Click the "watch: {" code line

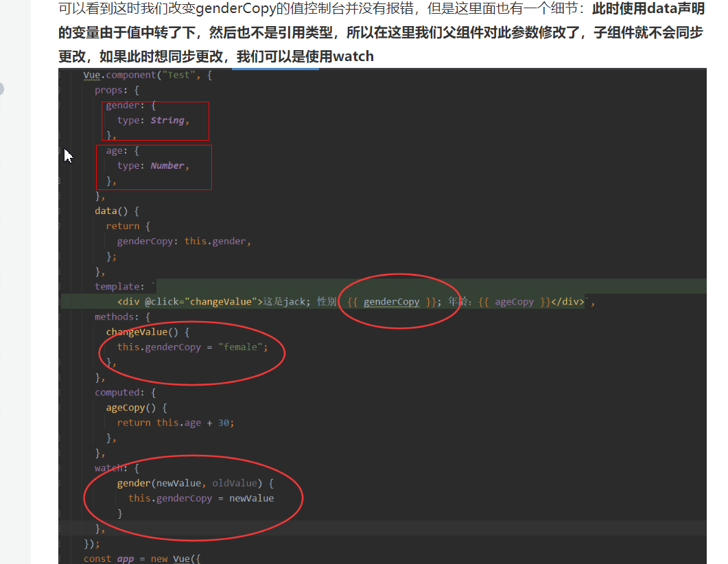point(117,469)
